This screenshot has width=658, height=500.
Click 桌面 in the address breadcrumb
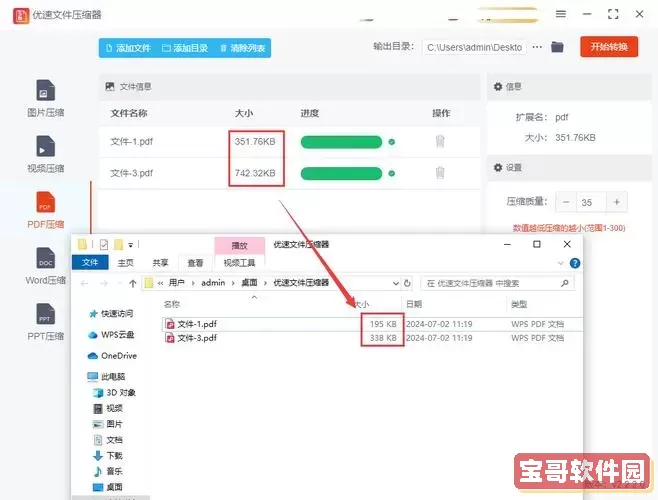(249, 283)
